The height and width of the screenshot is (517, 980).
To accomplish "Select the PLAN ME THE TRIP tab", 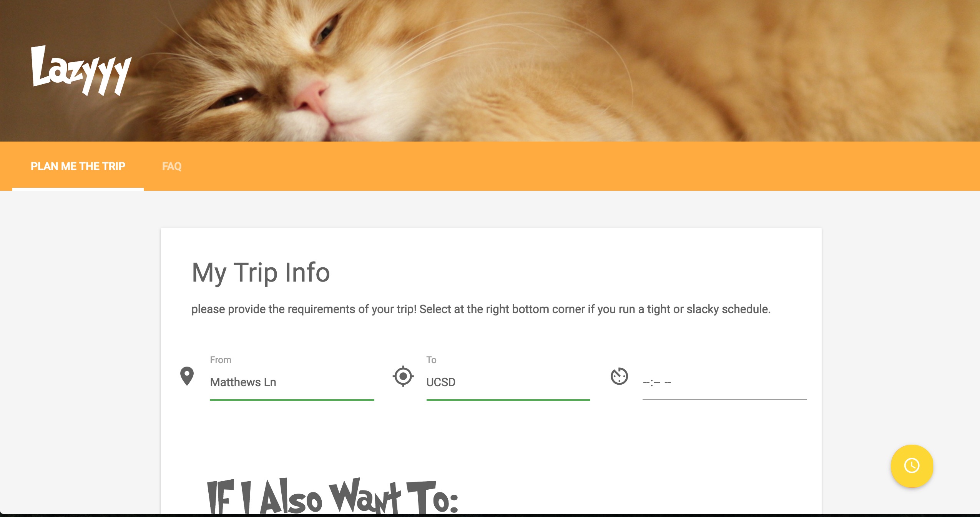I will pos(78,166).
